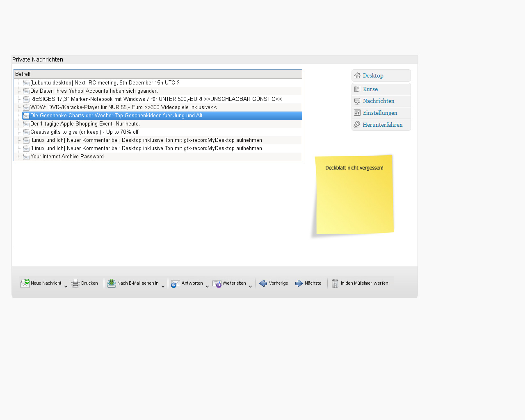This screenshot has width=525, height=420.
Task: Open Nachrichten in the sidebar menu
Action: pyautogui.click(x=378, y=101)
